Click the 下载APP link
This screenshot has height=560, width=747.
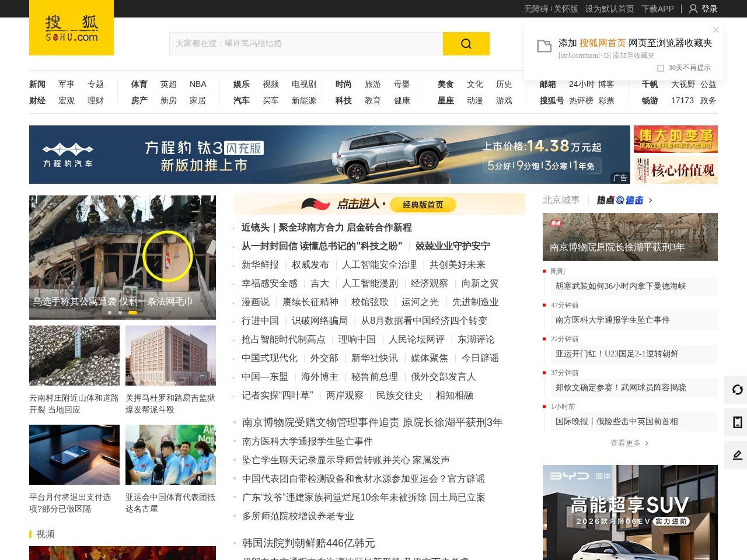pyautogui.click(x=658, y=9)
